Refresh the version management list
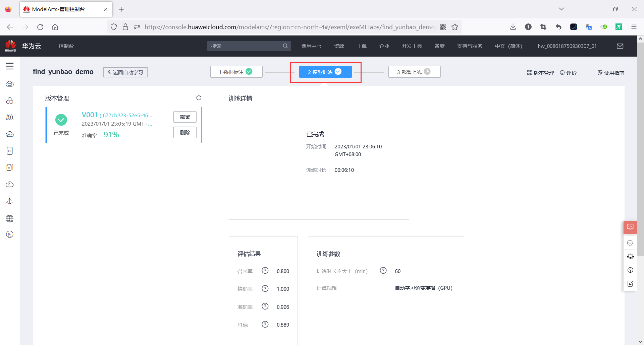 click(x=199, y=98)
